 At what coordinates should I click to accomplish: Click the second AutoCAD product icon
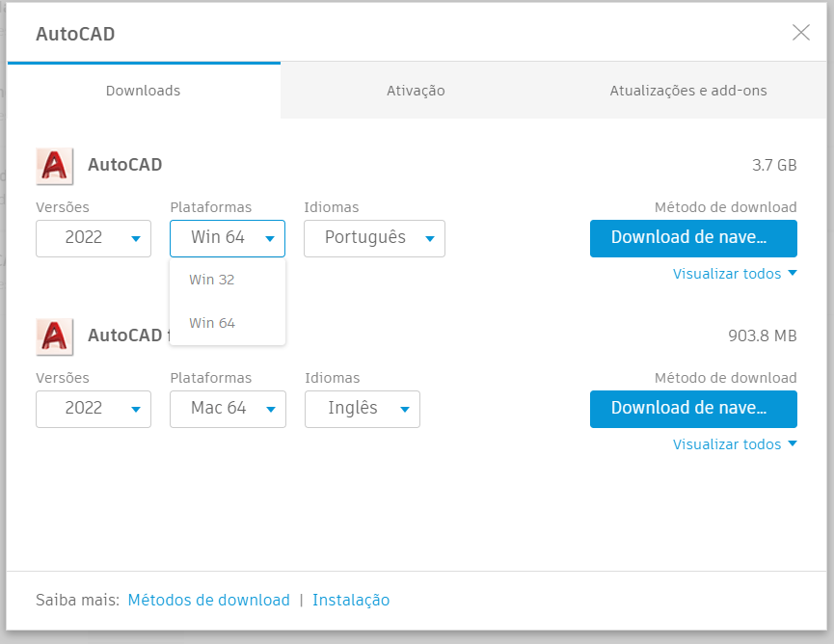[x=54, y=335]
